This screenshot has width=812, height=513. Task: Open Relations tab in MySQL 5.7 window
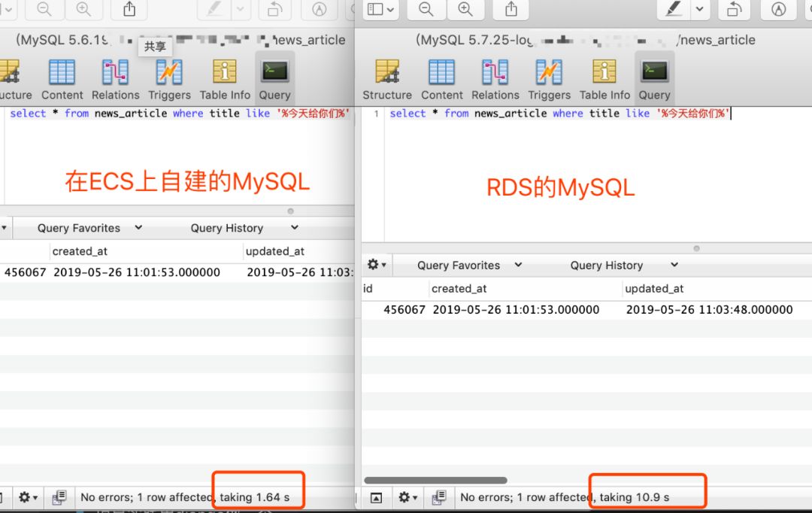click(x=495, y=79)
